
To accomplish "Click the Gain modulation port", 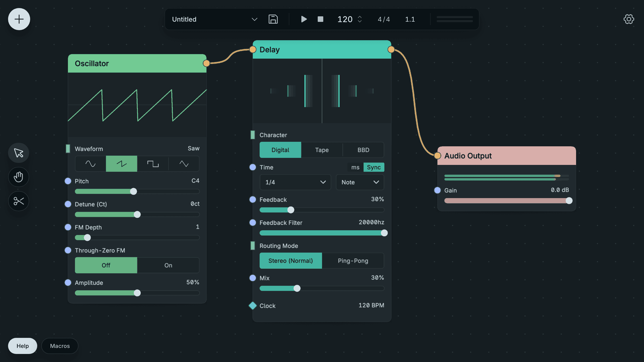I will pos(437,190).
